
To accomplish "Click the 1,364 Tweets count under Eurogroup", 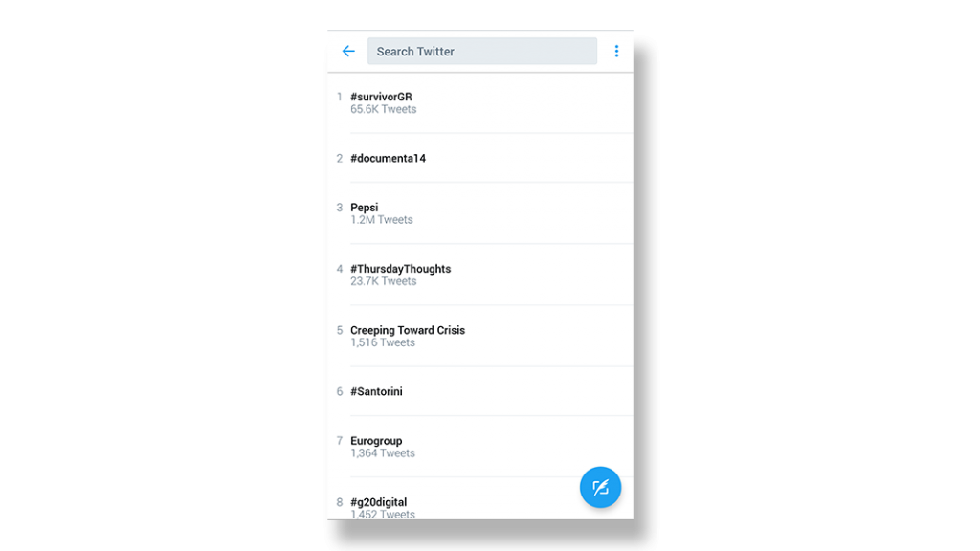I will [x=383, y=452].
